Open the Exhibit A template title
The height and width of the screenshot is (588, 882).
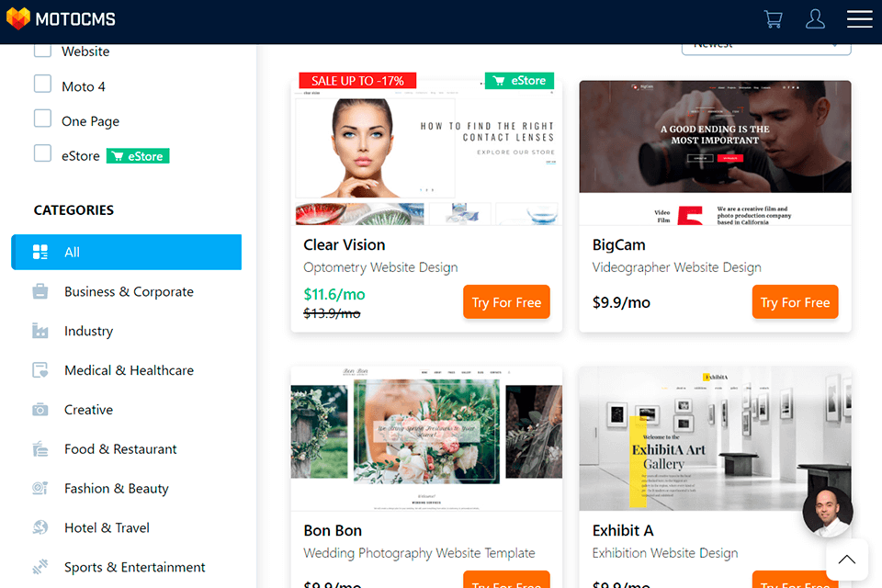point(623,531)
